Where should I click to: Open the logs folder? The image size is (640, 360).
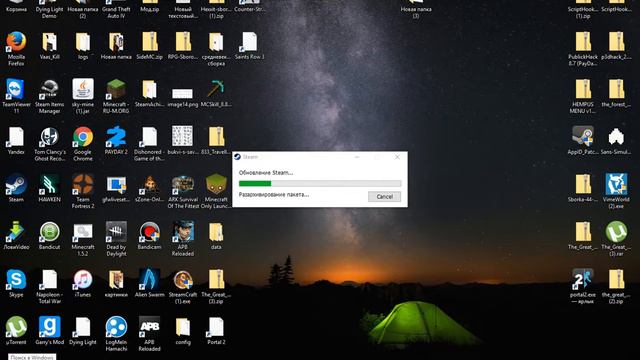[x=83, y=42]
